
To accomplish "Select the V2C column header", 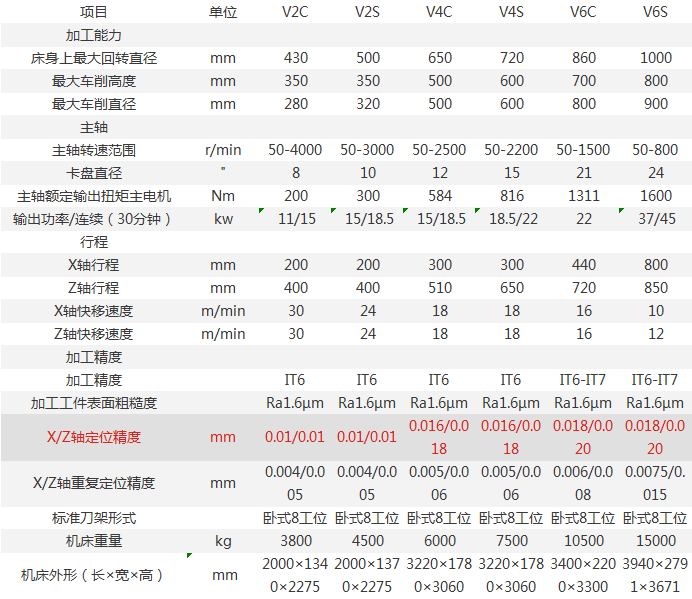I will [295, 12].
